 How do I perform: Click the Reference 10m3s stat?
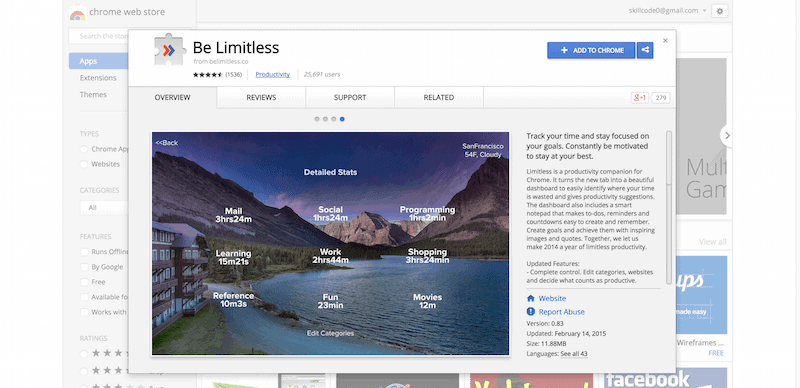pyautogui.click(x=233, y=300)
